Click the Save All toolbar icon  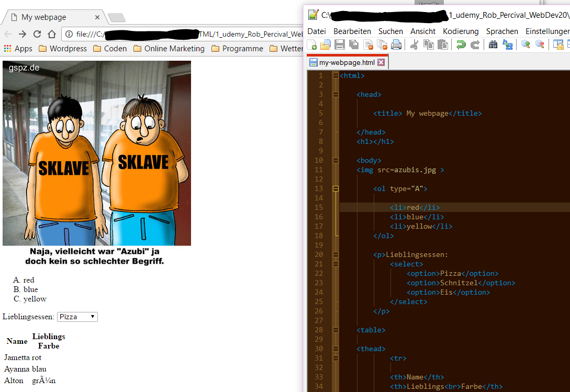tap(354, 44)
